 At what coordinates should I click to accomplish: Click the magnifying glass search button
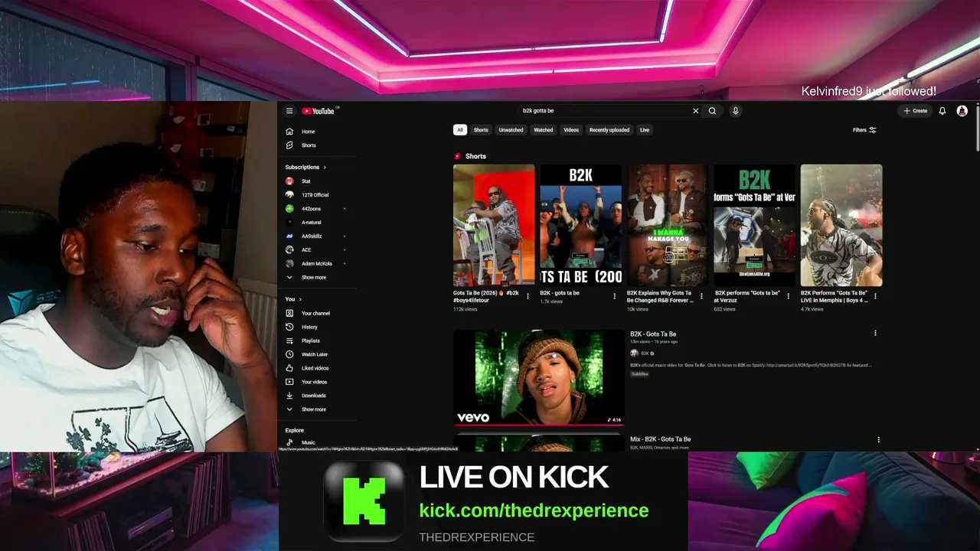coord(712,111)
